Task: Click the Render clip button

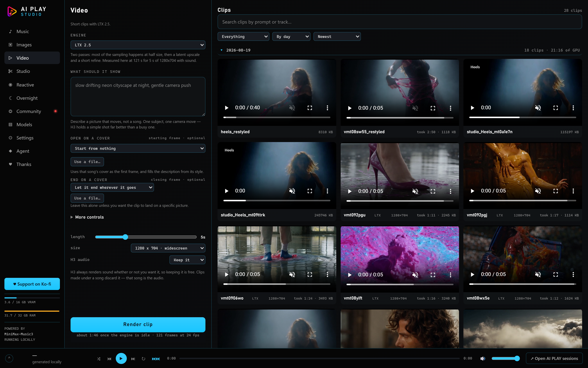Action: pyautogui.click(x=138, y=324)
